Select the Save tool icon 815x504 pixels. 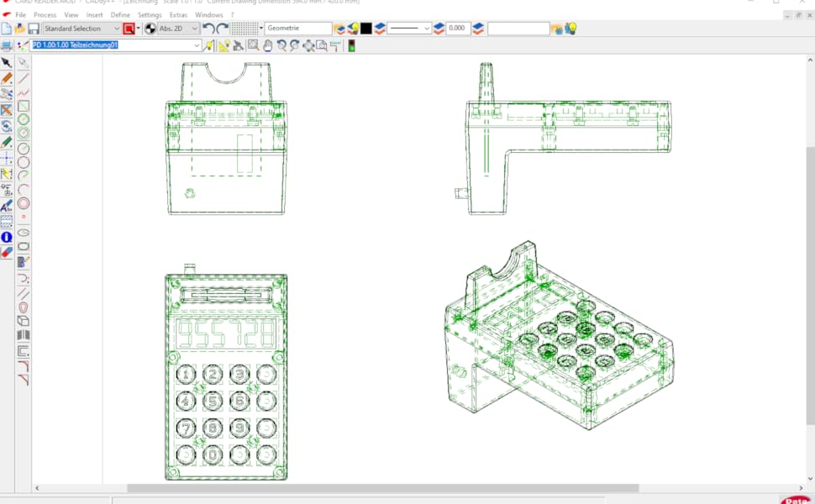click(x=34, y=28)
